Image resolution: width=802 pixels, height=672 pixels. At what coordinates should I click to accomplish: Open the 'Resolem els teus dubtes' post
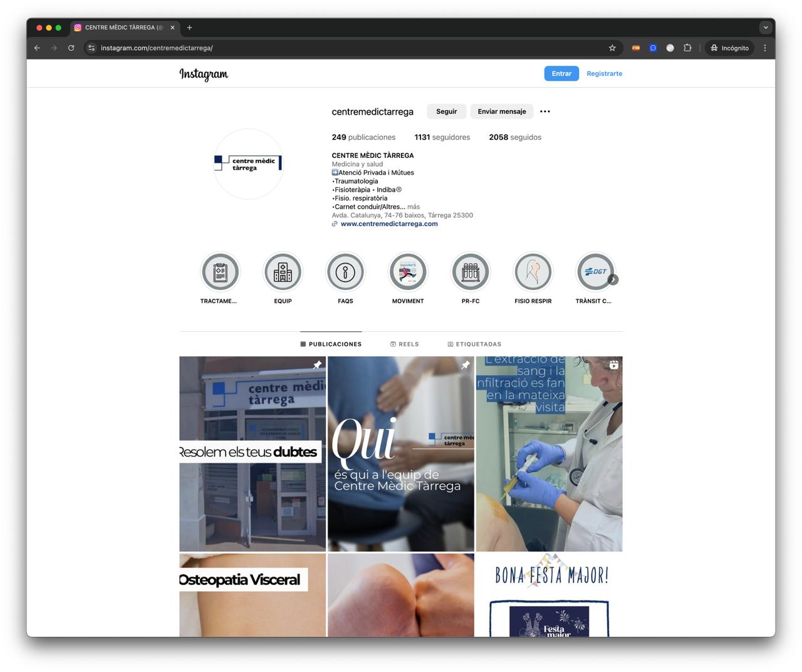pyautogui.click(x=253, y=454)
